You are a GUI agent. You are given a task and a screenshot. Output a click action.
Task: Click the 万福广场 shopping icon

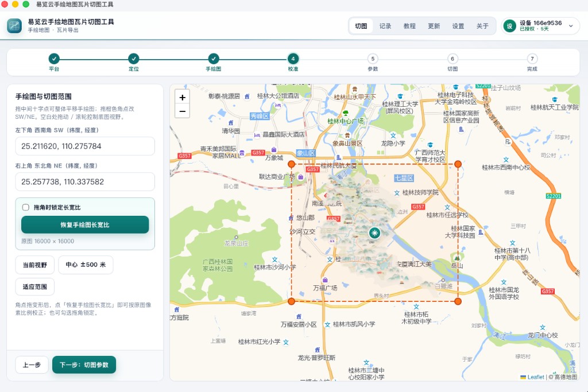[x=325, y=280]
